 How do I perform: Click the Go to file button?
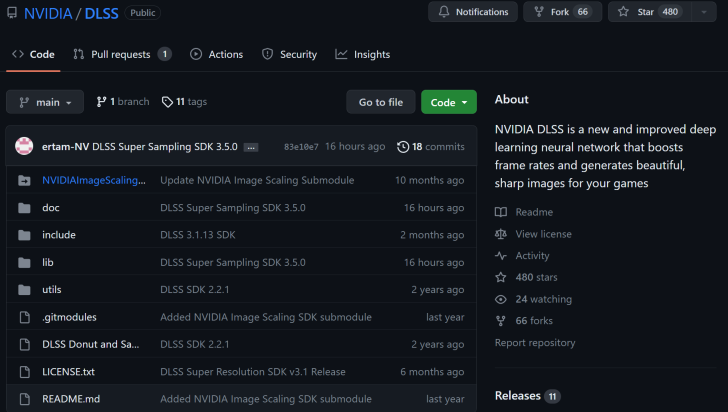click(381, 102)
